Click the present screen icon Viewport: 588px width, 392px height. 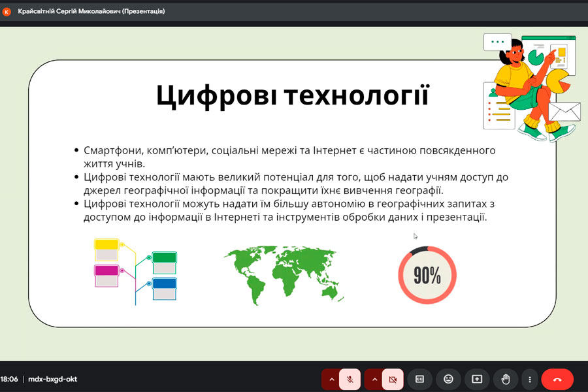[476, 379]
